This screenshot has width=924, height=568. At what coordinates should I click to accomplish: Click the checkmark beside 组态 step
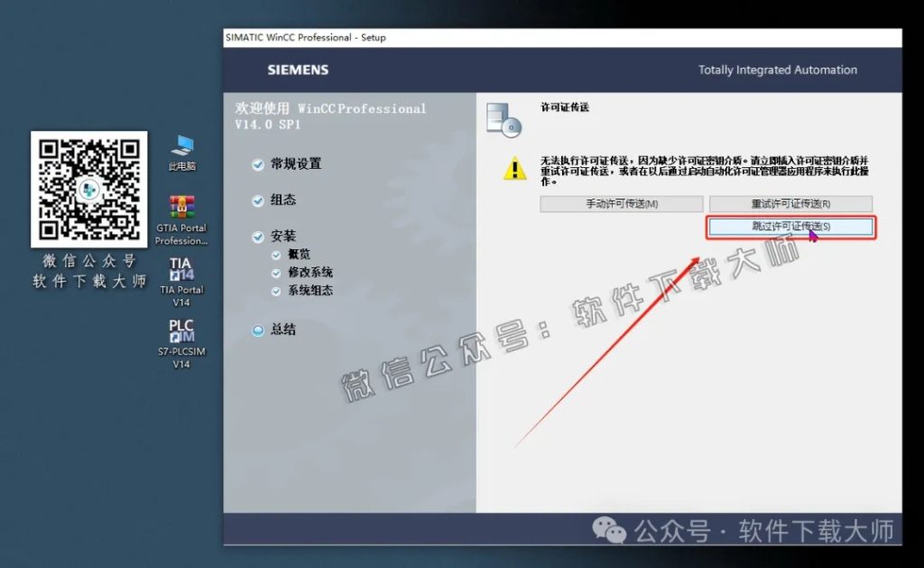(x=260, y=200)
